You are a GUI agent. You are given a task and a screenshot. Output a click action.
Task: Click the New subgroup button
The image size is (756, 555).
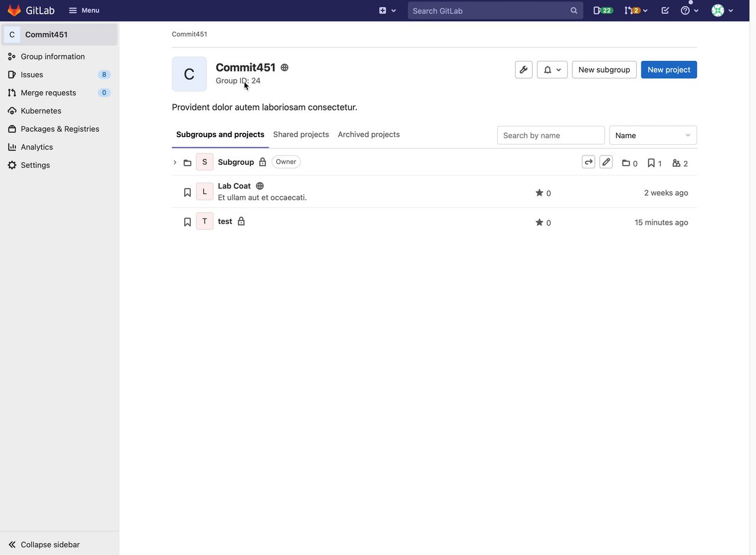point(604,70)
